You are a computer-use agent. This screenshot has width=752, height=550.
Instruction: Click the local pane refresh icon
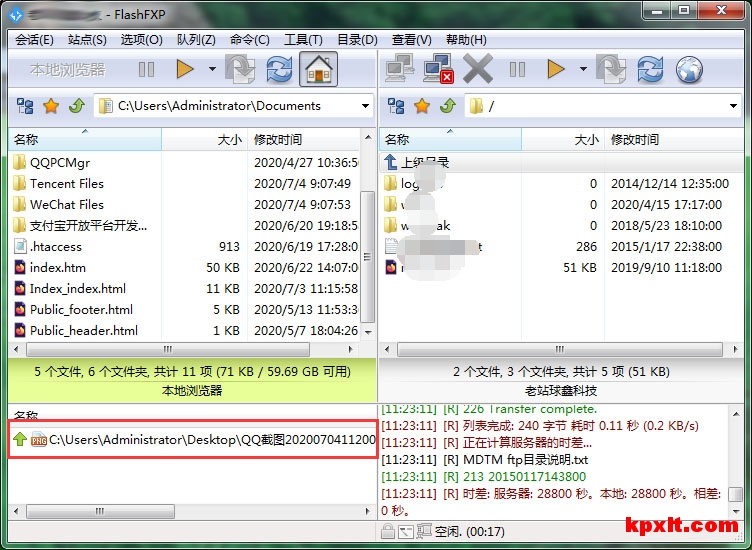coord(279,69)
